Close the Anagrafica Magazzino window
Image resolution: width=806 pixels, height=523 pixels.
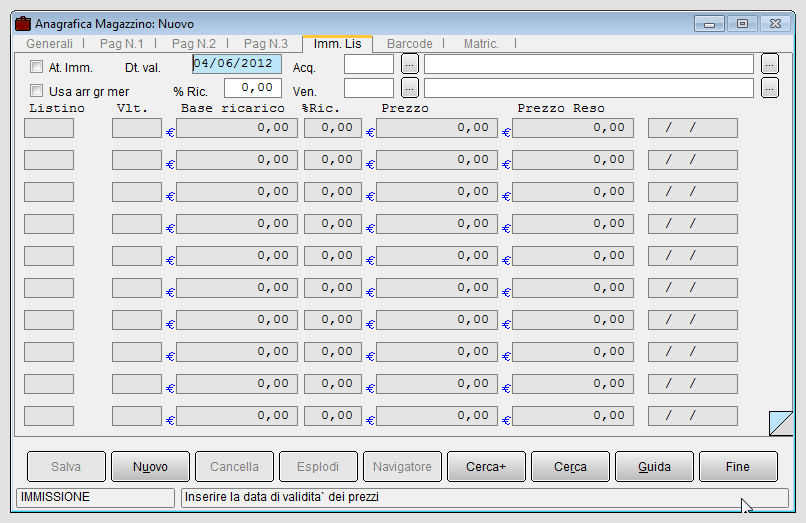775,24
